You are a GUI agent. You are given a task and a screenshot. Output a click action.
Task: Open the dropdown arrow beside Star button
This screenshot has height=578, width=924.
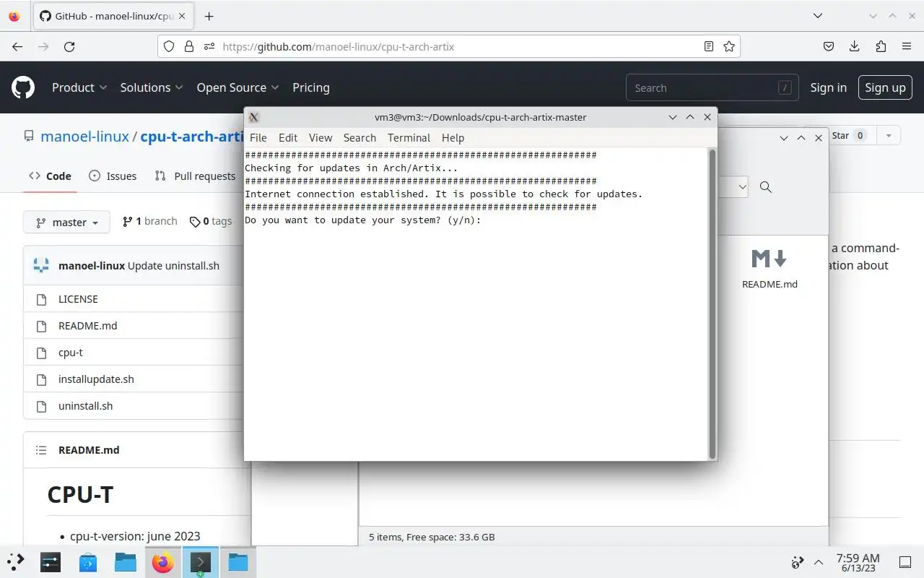tap(889, 135)
